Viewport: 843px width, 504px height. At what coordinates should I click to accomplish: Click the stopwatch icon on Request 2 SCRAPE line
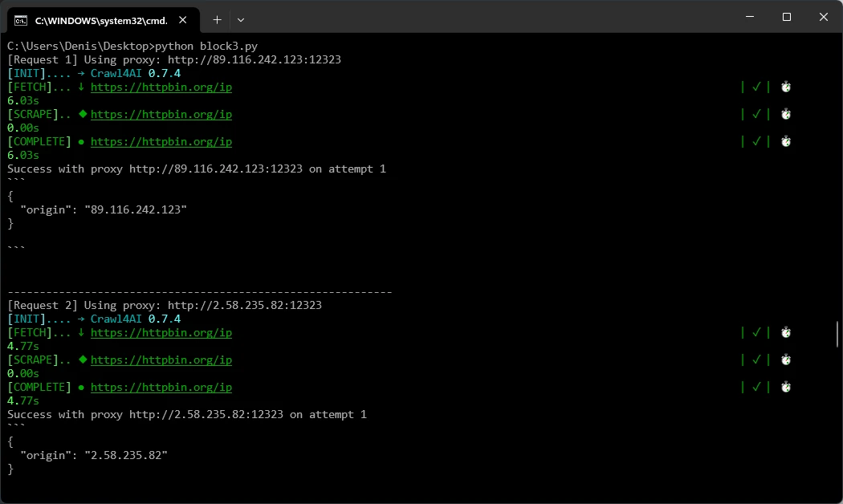pyautogui.click(x=786, y=360)
